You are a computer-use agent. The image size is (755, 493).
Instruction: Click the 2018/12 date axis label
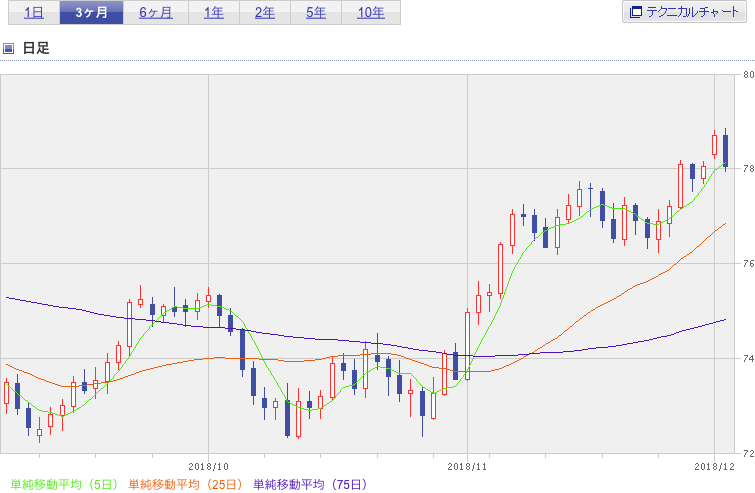click(715, 467)
